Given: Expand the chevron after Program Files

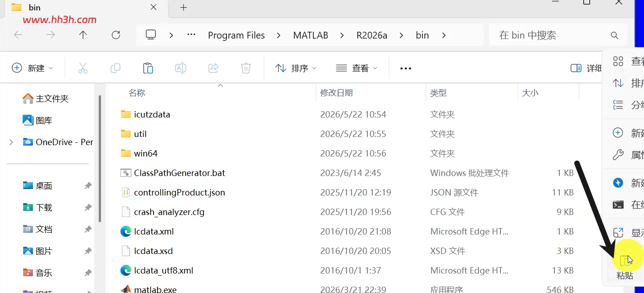Looking at the screenshot, I should tap(278, 35).
